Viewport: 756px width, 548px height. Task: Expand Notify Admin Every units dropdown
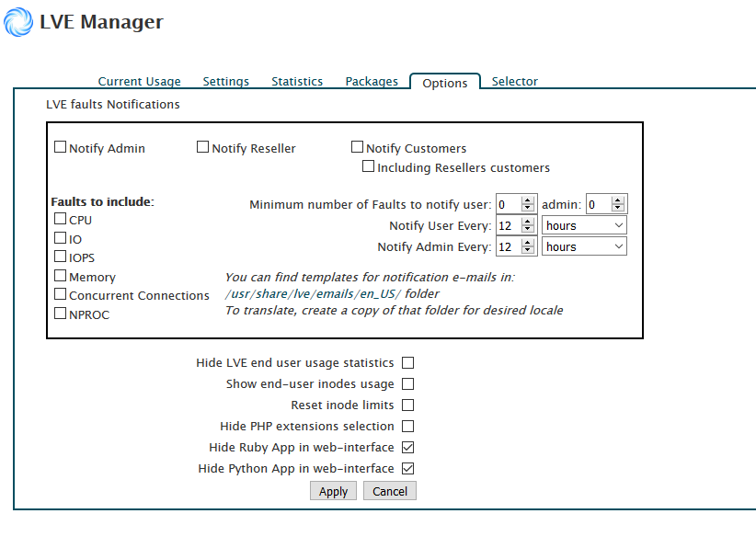(584, 246)
